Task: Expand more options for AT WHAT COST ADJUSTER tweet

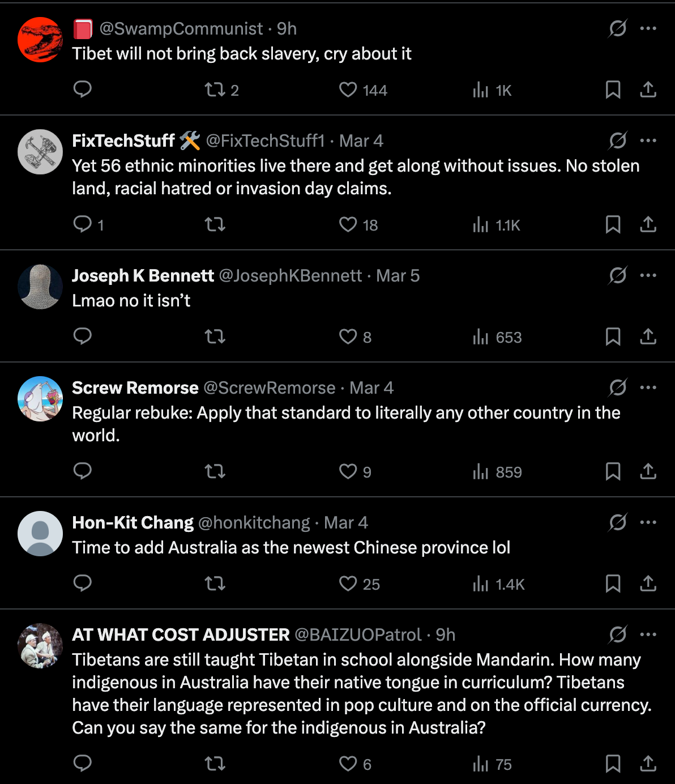Action: (648, 634)
